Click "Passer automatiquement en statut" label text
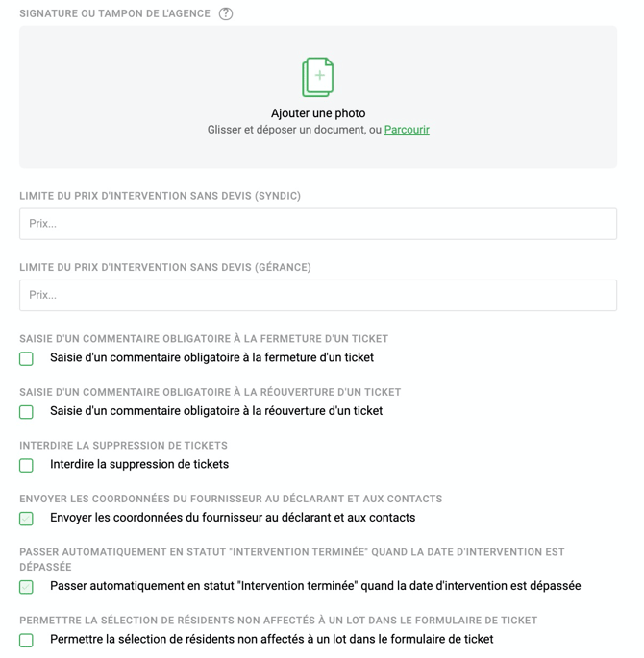 tap(315, 586)
